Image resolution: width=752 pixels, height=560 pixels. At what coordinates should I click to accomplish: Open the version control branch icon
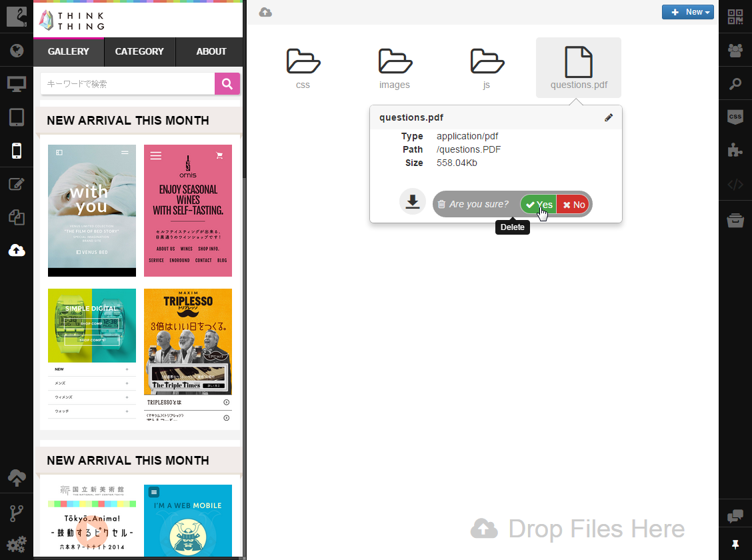click(x=17, y=513)
